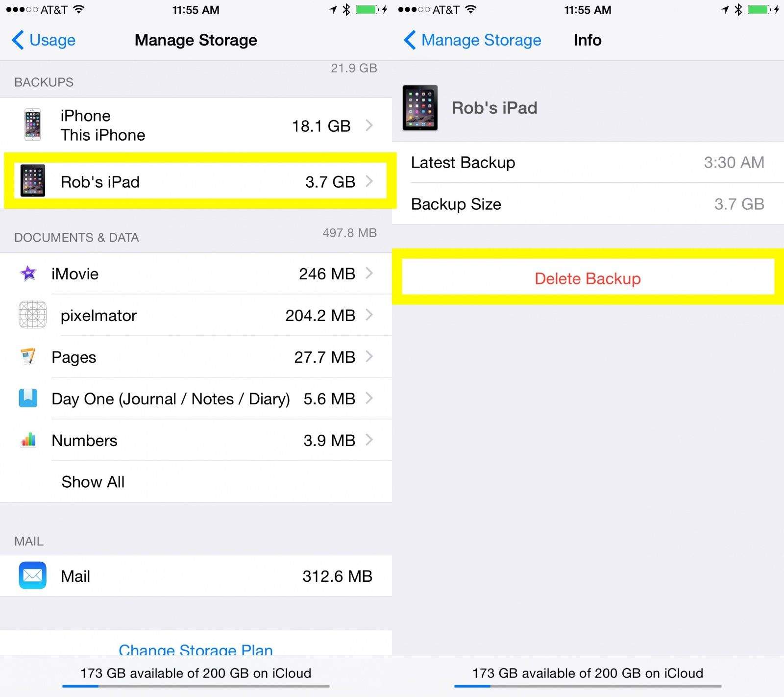This screenshot has height=697, width=784.
Task: Select the Latest Backup row
Action: [x=588, y=162]
